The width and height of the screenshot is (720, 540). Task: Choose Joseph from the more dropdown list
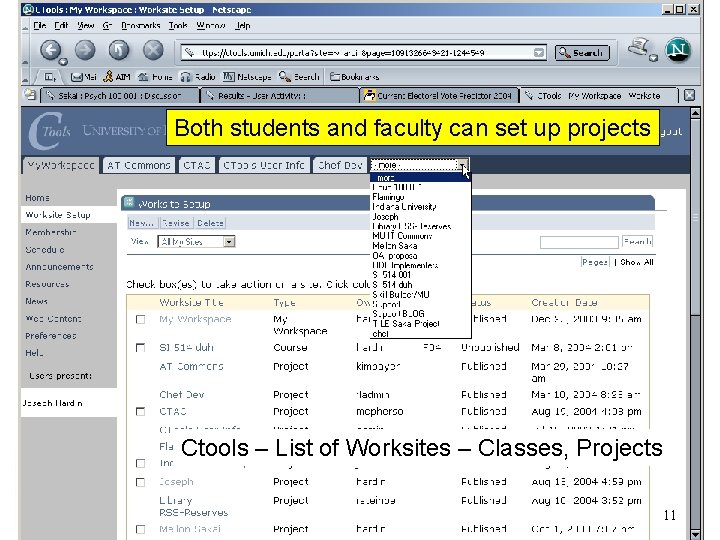coord(385,216)
